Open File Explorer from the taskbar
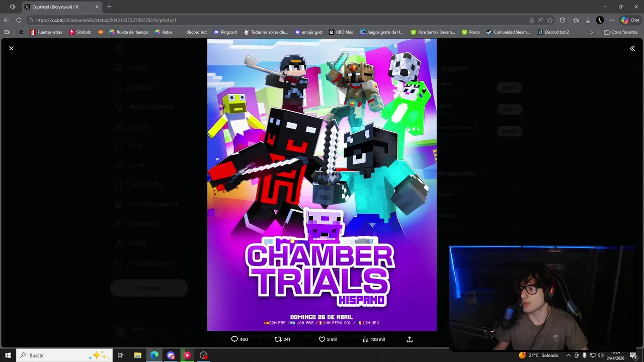 pyautogui.click(x=137, y=355)
